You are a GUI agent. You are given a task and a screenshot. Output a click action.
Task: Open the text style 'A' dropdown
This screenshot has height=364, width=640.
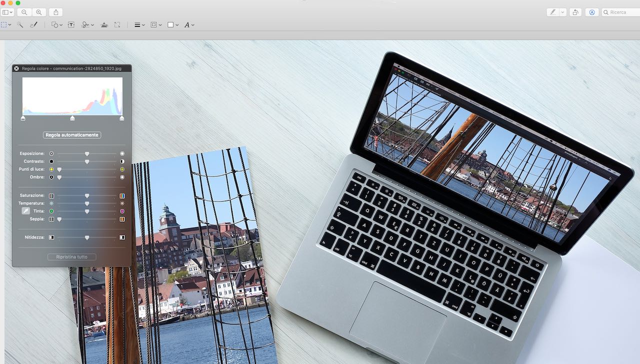click(x=188, y=24)
